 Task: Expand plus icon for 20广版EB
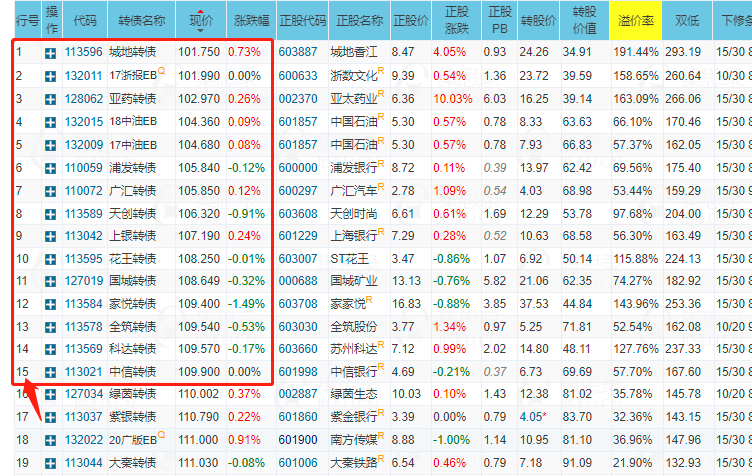50,441
